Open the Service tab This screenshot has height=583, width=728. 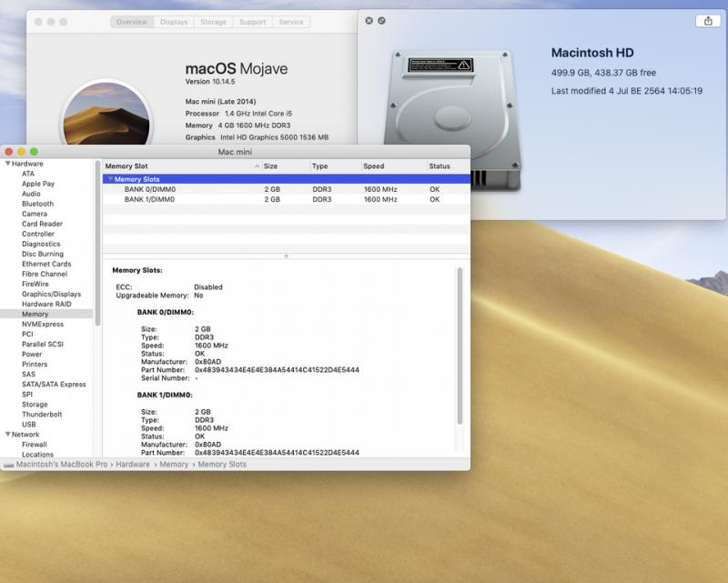click(x=291, y=22)
